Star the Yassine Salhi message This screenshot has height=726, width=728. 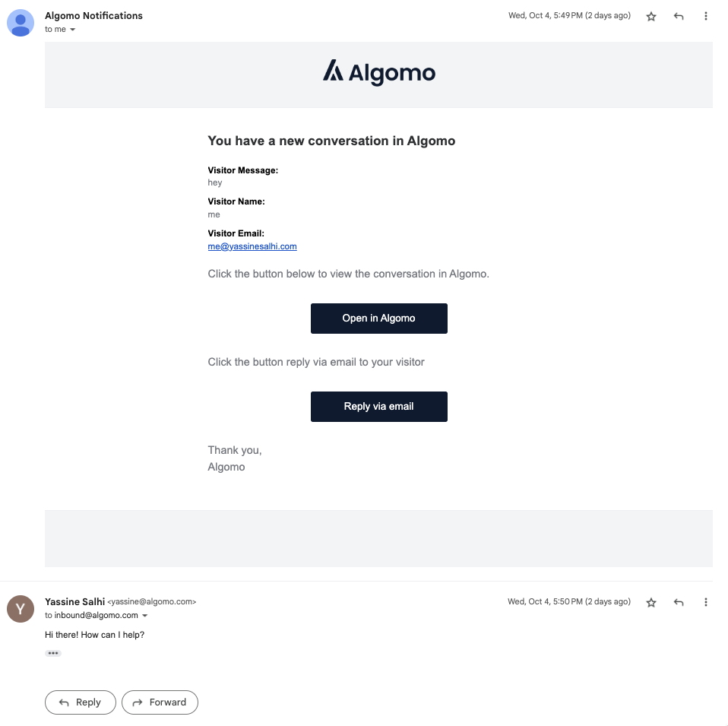pos(651,602)
